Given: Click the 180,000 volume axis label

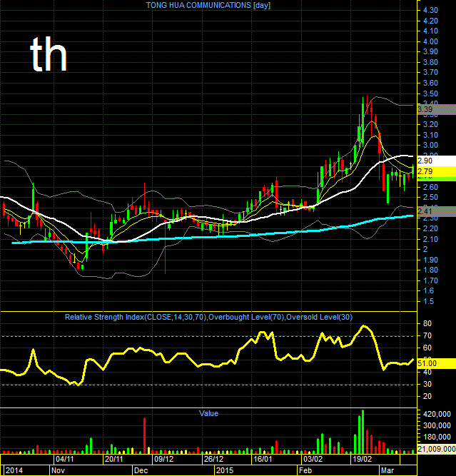Looking at the screenshot, I should (437, 437).
